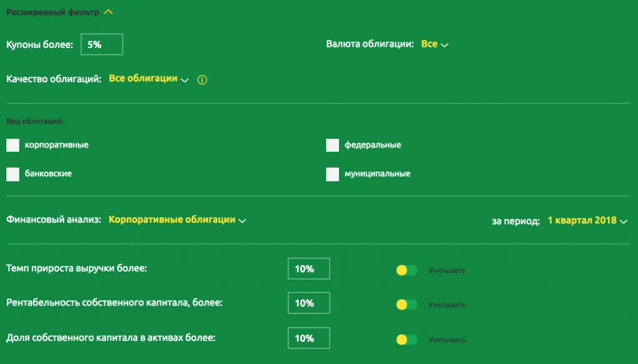
Task: Check the корпоративные checkbox
Action: pos(13,146)
